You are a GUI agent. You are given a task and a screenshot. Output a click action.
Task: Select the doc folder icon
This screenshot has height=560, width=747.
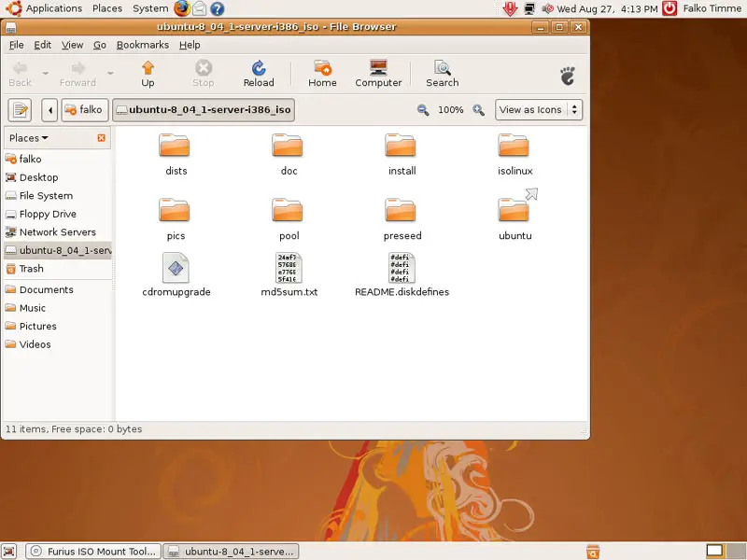(288, 146)
